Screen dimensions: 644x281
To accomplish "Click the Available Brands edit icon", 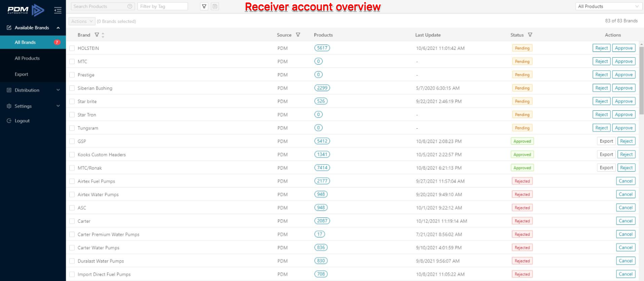I will click(x=9, y=28).
